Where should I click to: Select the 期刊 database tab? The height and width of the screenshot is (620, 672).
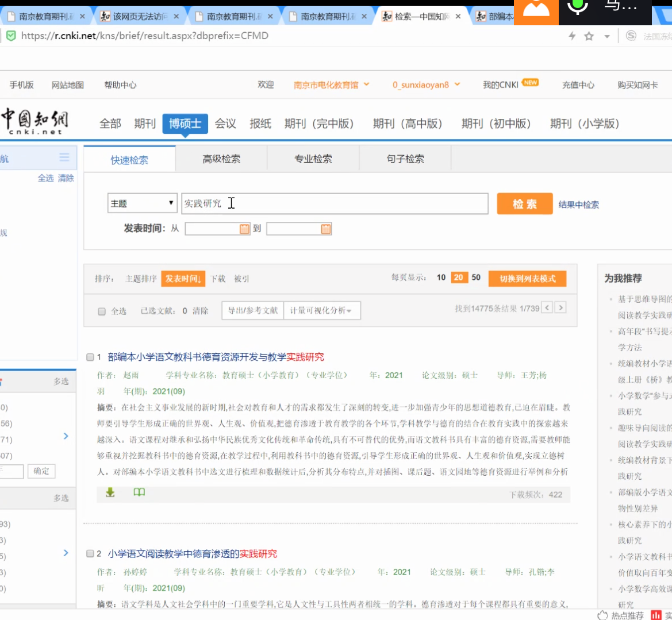[145, 124]
